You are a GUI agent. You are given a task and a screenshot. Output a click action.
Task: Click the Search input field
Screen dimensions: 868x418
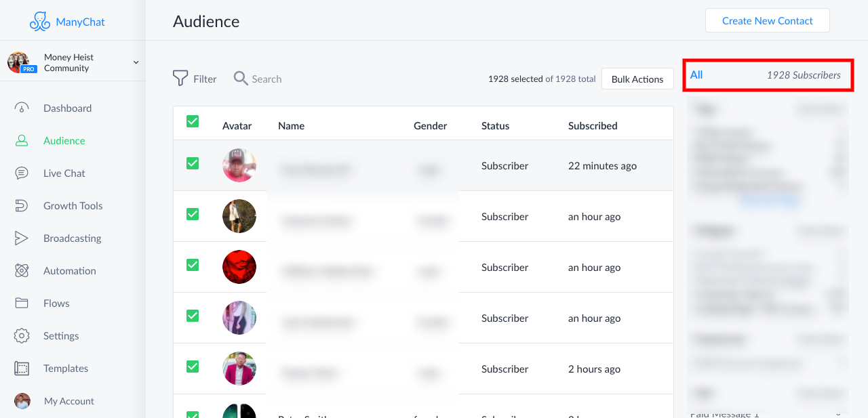(x=267, y=79)
